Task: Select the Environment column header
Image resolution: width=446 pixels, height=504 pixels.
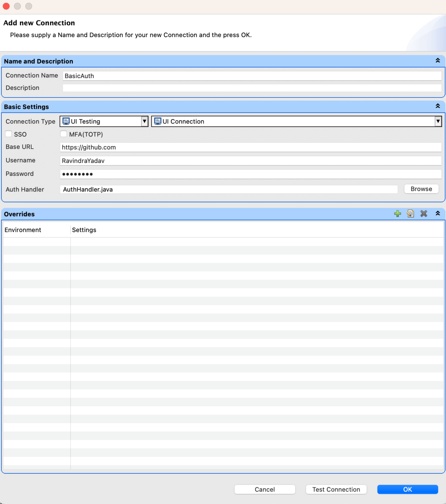Action: point(23,230)
